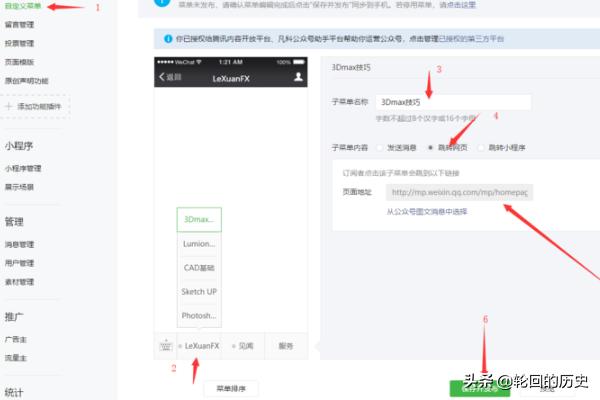
Task: Select the CAD基础 submenu item
Action: coord(198,267)
